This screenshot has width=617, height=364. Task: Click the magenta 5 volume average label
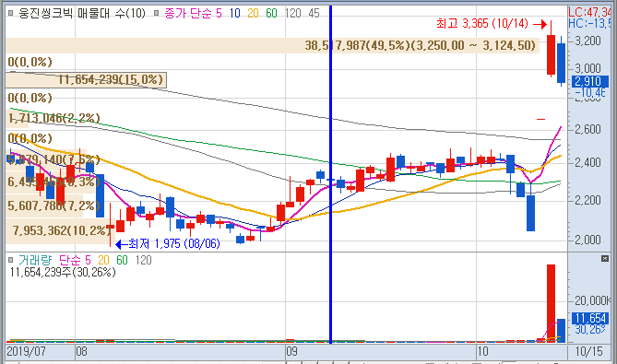pos(88,260)
